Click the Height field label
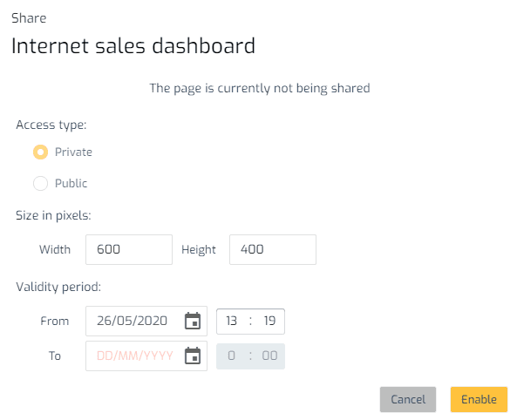 pyautogui.click(x=199, y=249)
